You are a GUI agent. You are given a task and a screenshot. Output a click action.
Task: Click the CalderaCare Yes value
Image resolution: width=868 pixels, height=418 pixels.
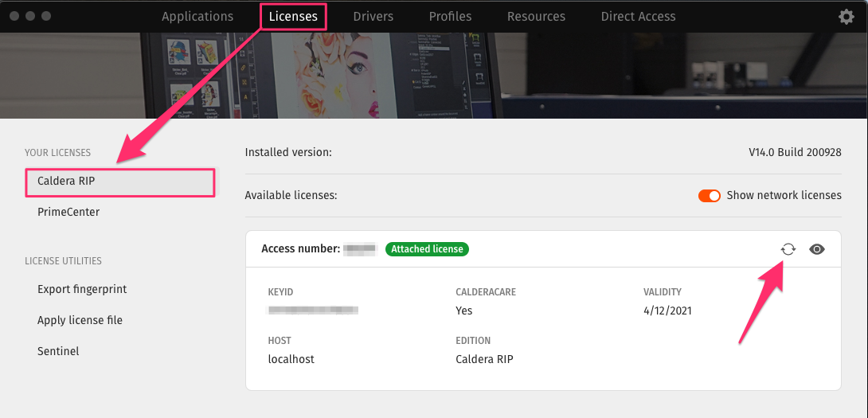(x=464, y=311)
